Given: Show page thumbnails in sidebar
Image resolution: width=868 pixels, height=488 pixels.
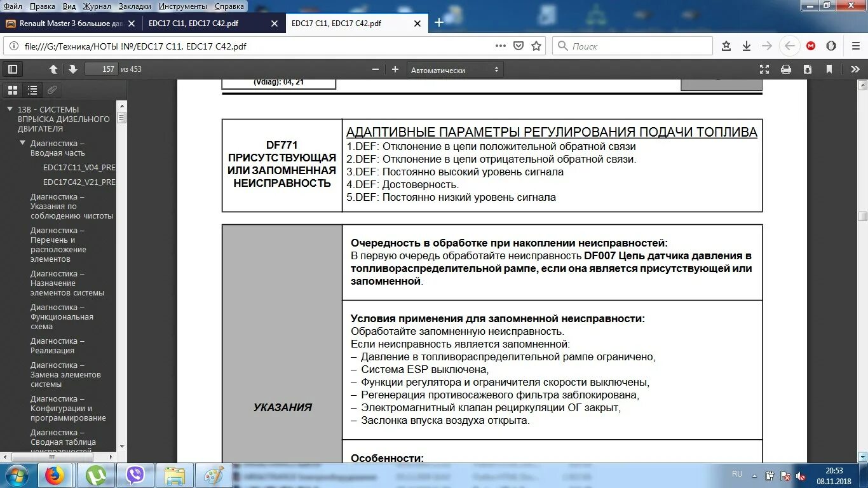Looking at the screenshot, I should (x=13, y=90).
